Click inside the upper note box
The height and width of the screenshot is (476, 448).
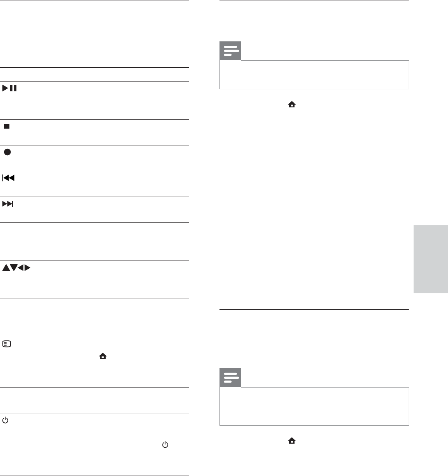pyautogui.click(x=314, y=75)
